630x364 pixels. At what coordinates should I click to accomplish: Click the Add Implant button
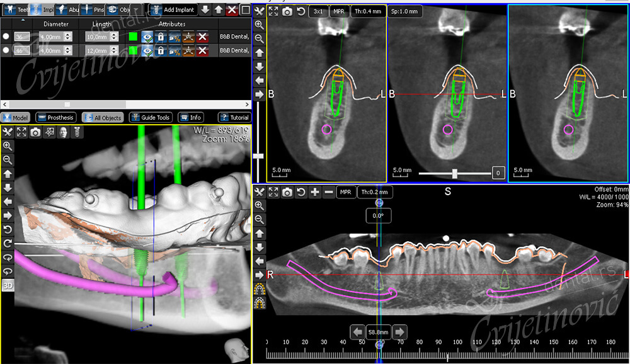(173, 10)
